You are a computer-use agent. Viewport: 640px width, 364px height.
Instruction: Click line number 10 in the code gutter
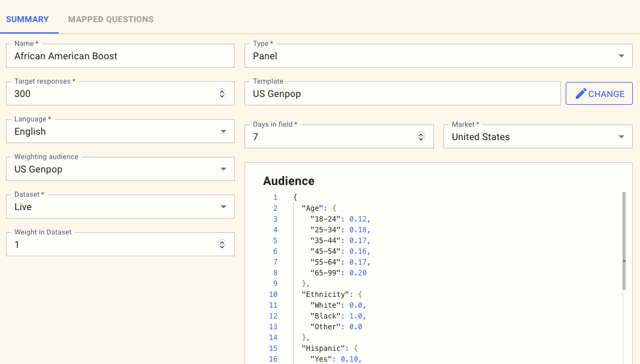tap(273, 295)
